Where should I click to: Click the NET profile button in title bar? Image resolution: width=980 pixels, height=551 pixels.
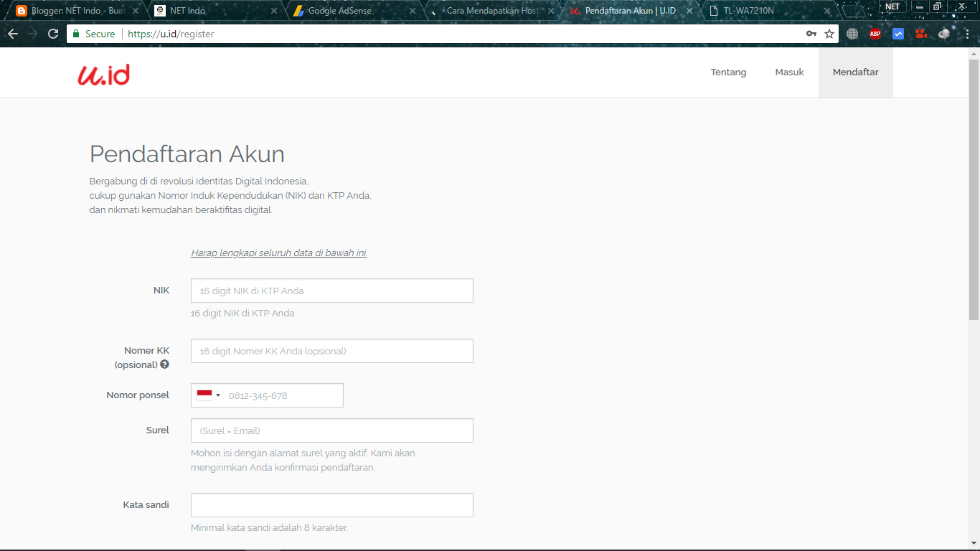click(x=892, y=6)
